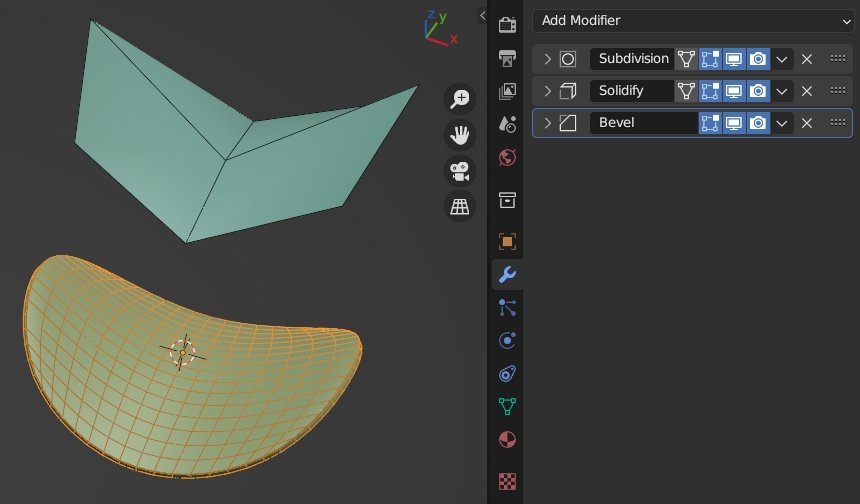The height and width of the screenshot is (504, 860).
Task: Click the Solidify modifier type icon
Action: coord(568,90)
